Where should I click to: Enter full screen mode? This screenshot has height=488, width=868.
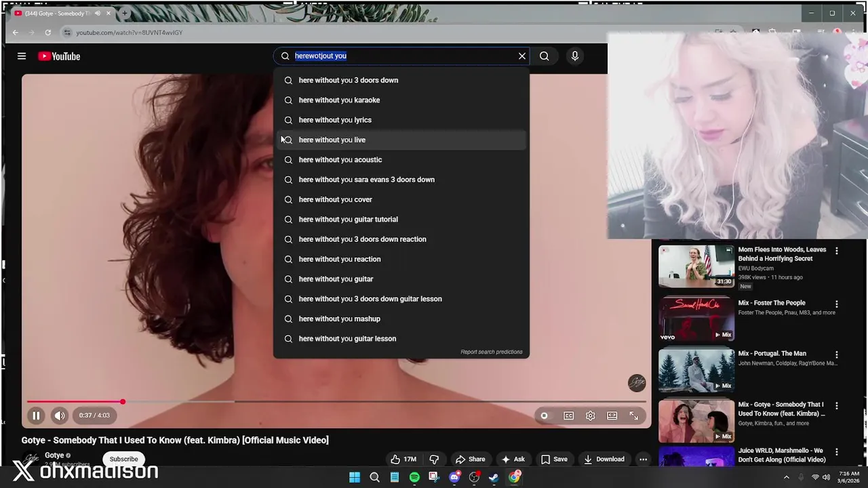633,415
